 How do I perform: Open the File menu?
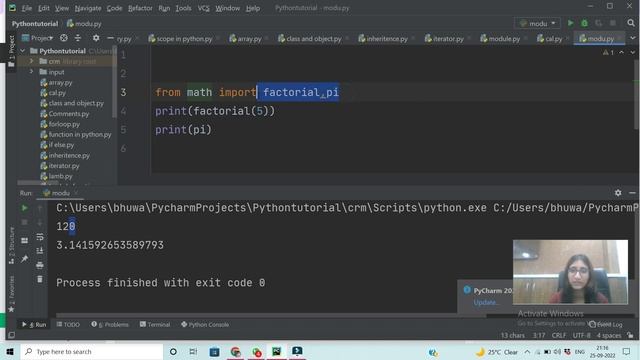27,8
